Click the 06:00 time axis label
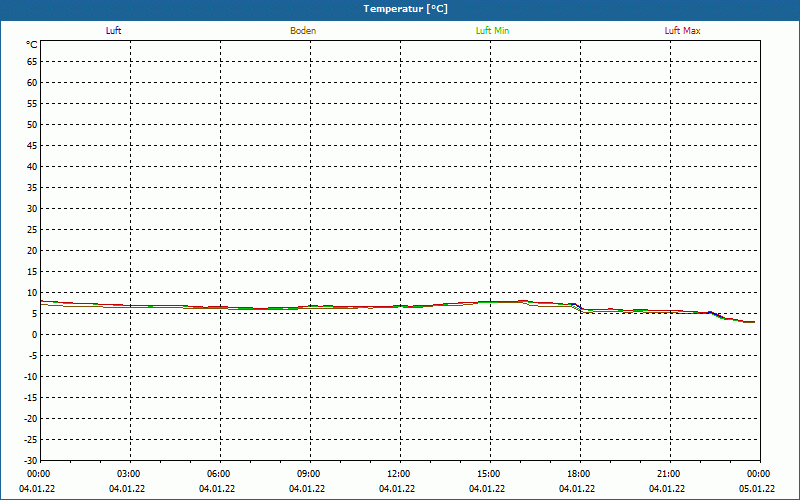Screen dimensions: 800x500 coord(218,474)
